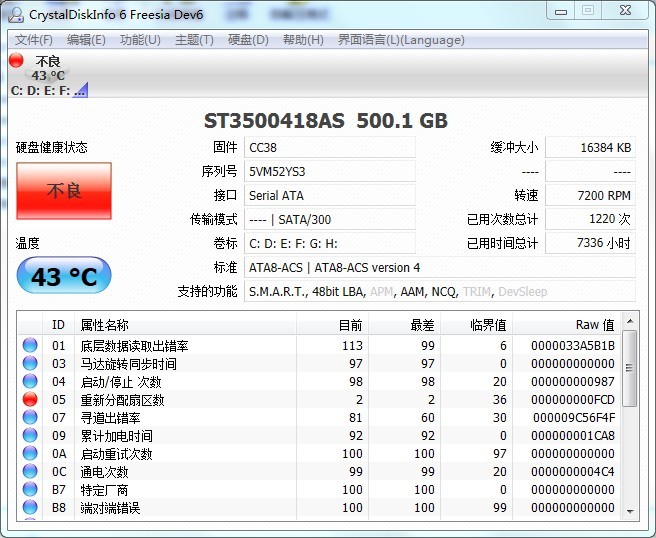This screenshot has height=538, width=656.
Task: Select the row 寻道出错率
Action: [x=320, y=417]
